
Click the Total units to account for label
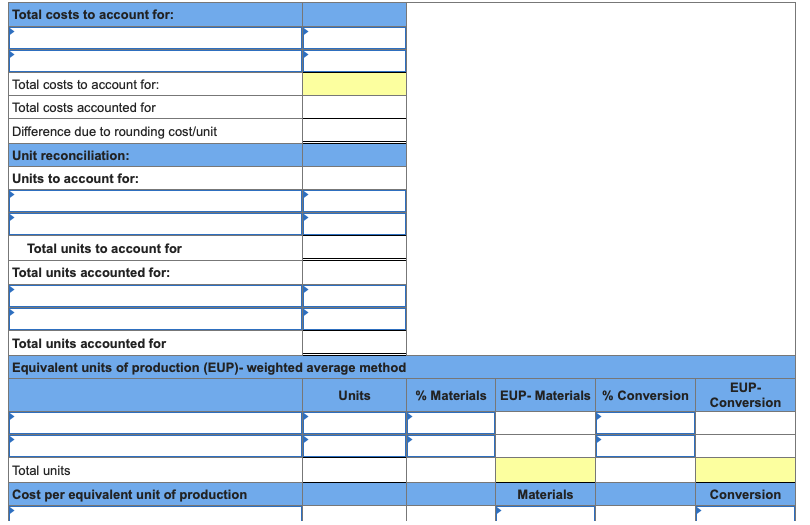coord(104,249)
